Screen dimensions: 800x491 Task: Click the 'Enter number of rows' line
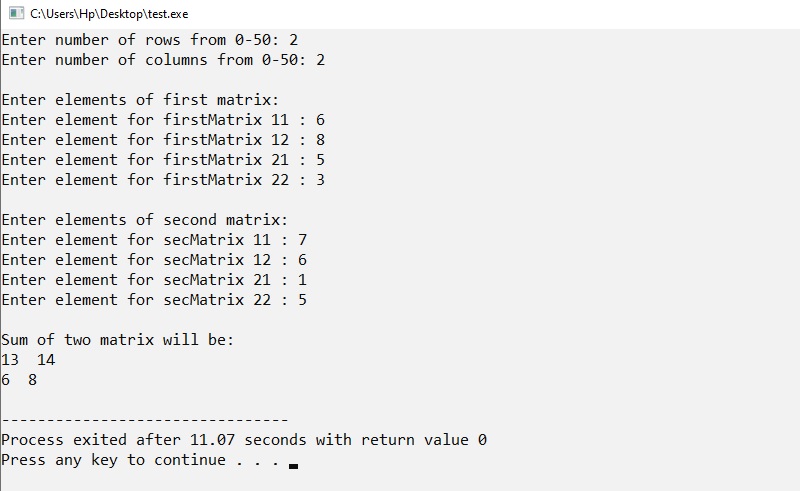point(149,40)
